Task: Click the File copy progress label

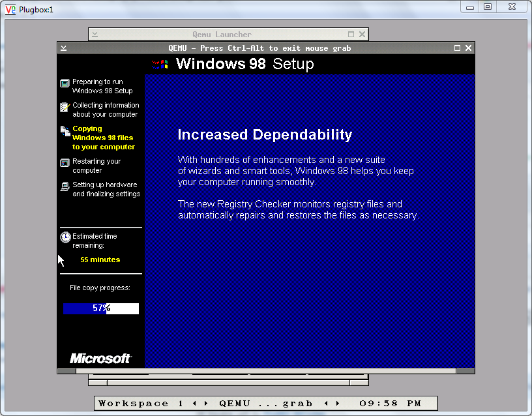Action: 100,288
